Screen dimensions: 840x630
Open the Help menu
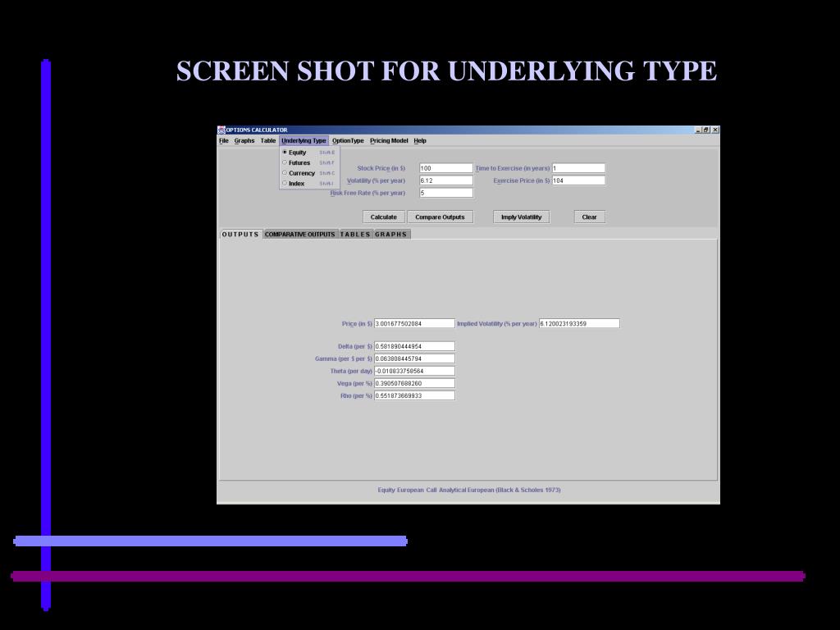(420, 140)
